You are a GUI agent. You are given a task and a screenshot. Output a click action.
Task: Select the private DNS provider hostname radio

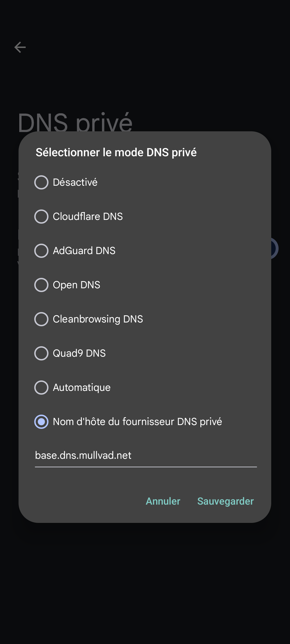pos(41,422)
